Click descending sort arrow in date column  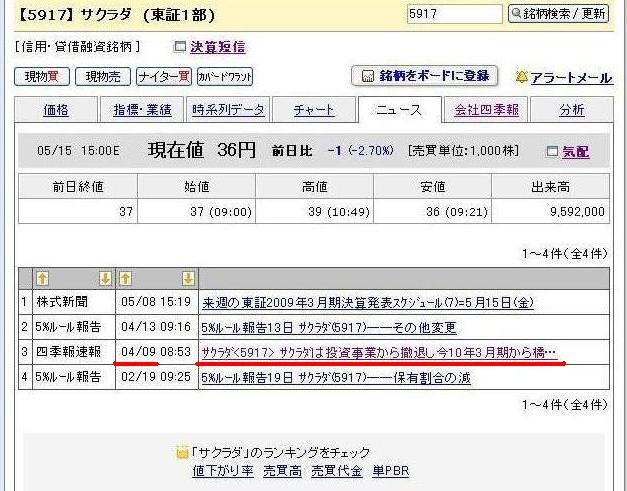coord(188,278)
